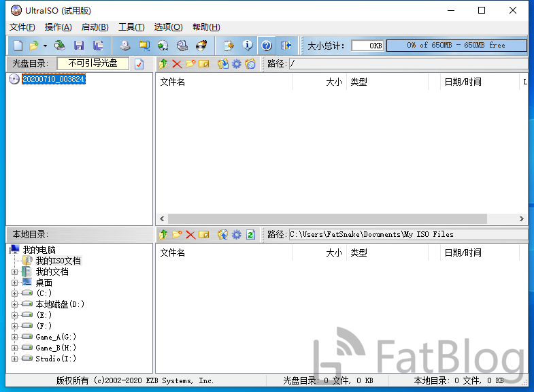
Task: Open the 启动(B) menu
Action: (95, 27)
